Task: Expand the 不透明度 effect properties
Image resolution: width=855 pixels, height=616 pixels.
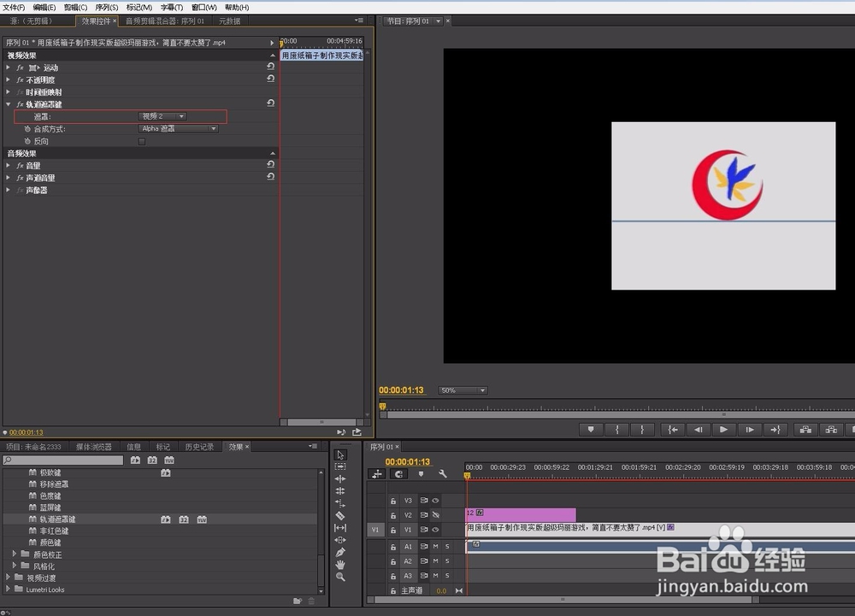Action: [x=9, y=79]
